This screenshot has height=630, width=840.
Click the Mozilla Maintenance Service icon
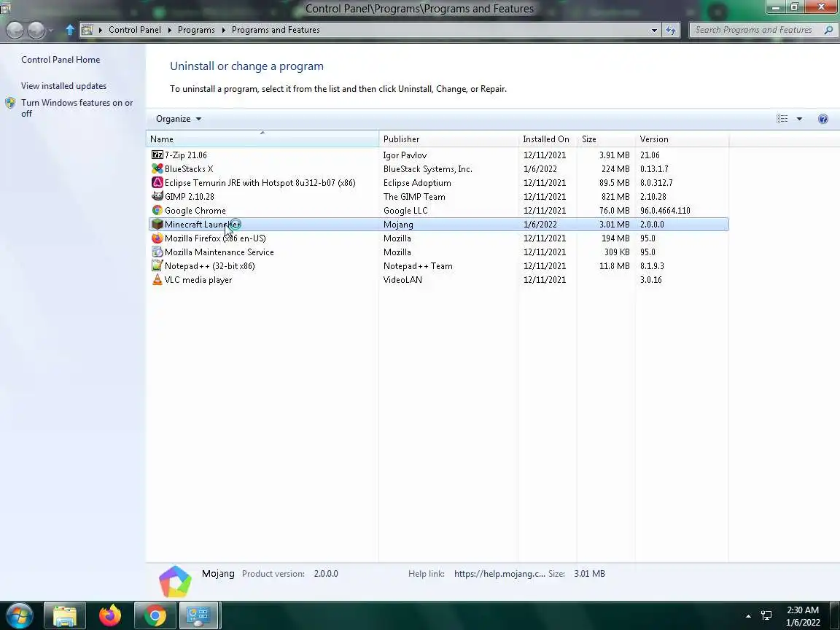click(157, 252)
